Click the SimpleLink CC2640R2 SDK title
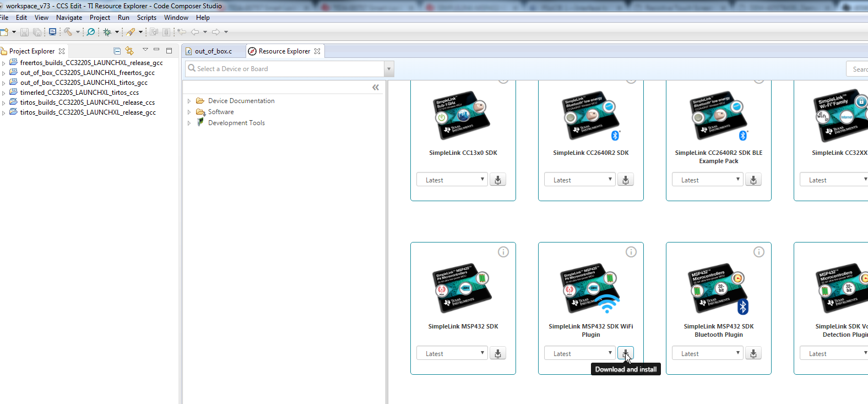 point(591,153)
